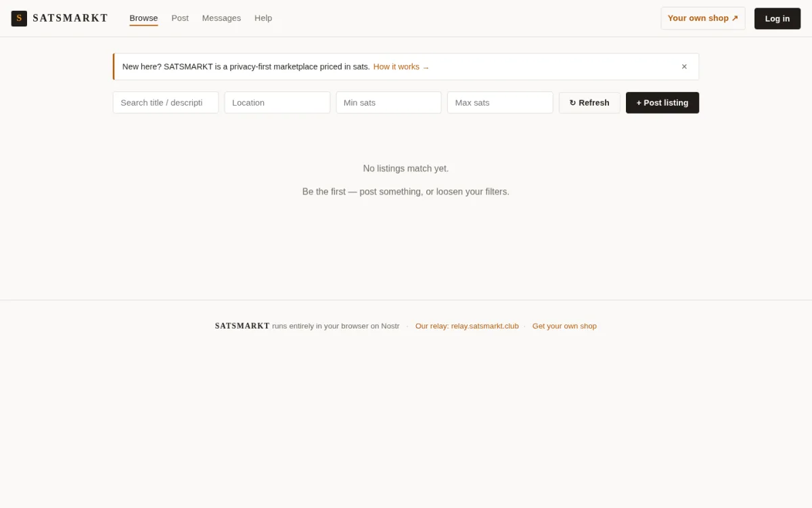Select the Help tab
The width and height of the screenshot is (812, 508).
pyautogui.click(x=263, y=18)
